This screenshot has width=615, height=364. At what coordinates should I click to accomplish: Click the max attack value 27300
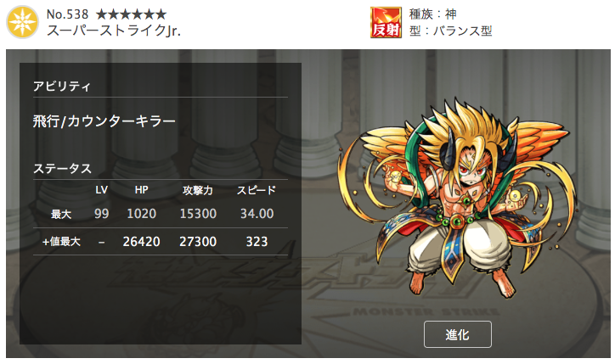[x=198, y=241]
